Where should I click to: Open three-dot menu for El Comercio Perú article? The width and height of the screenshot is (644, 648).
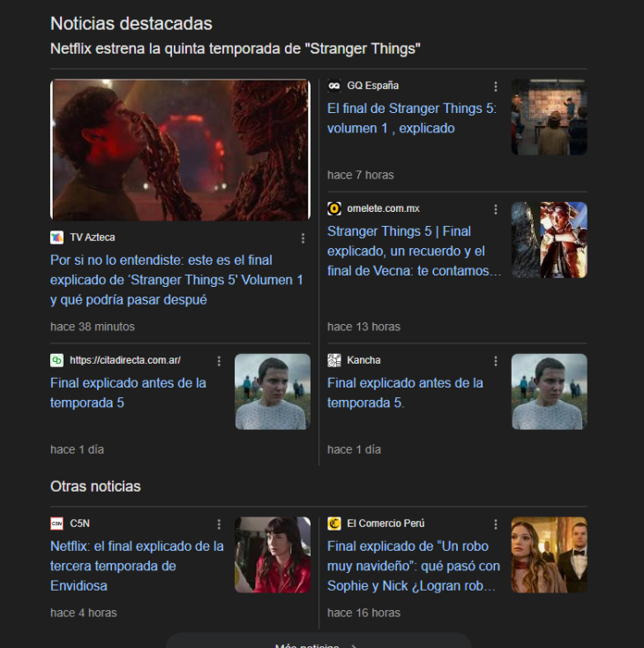pos(496,524)
